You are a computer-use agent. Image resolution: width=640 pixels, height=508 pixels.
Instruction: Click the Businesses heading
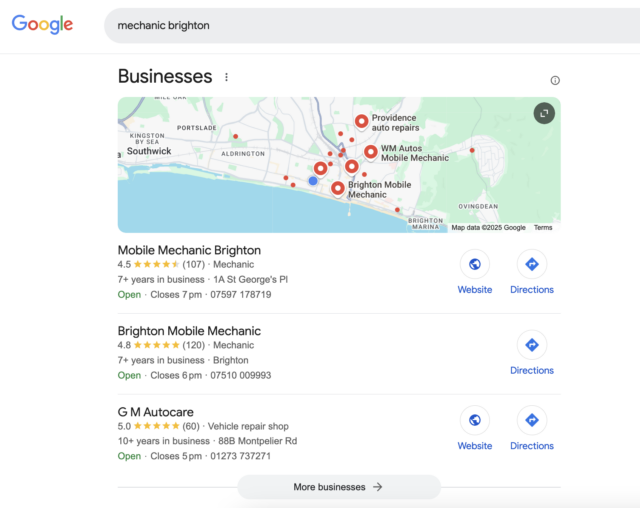click(x=165, y=77)
